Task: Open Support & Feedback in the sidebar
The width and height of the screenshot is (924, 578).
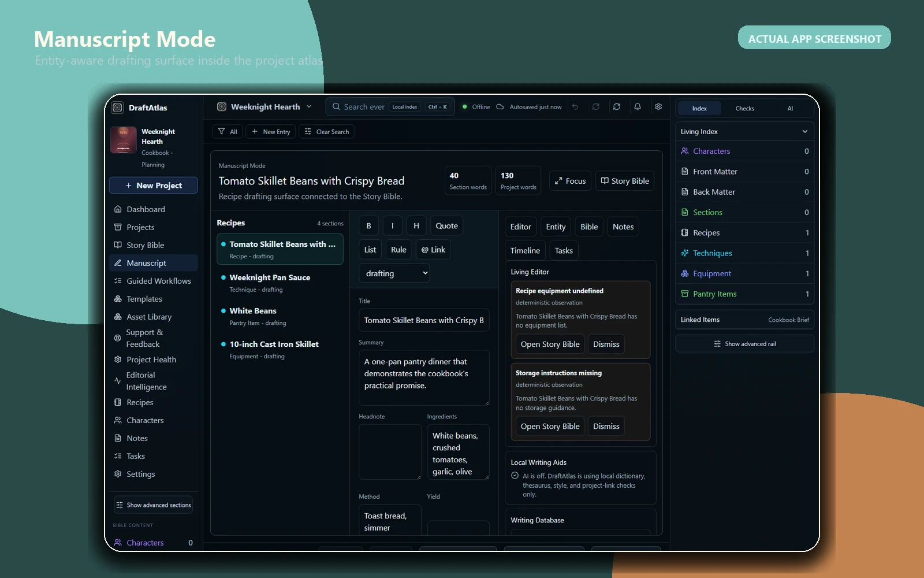Action: [154, 338]
